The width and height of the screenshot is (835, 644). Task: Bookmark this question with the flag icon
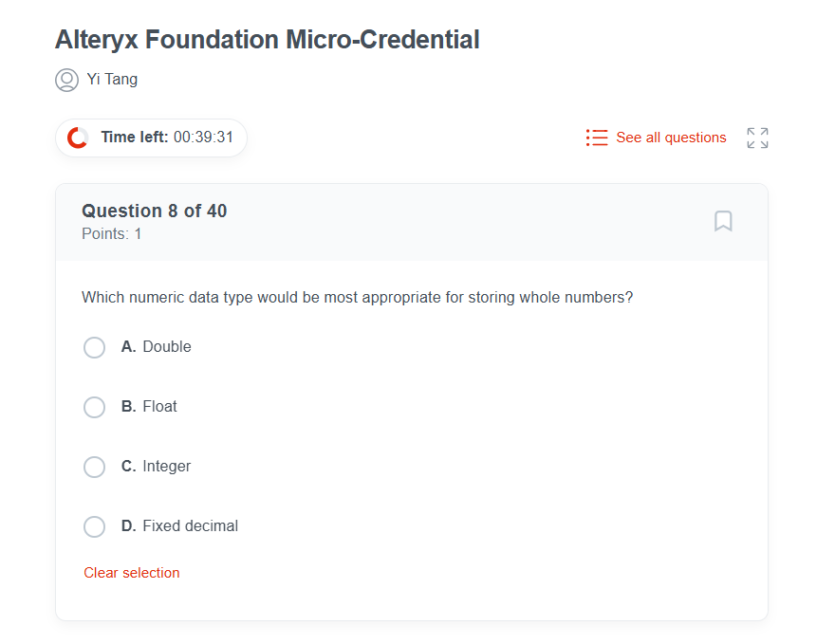click(x=723, y=221)
